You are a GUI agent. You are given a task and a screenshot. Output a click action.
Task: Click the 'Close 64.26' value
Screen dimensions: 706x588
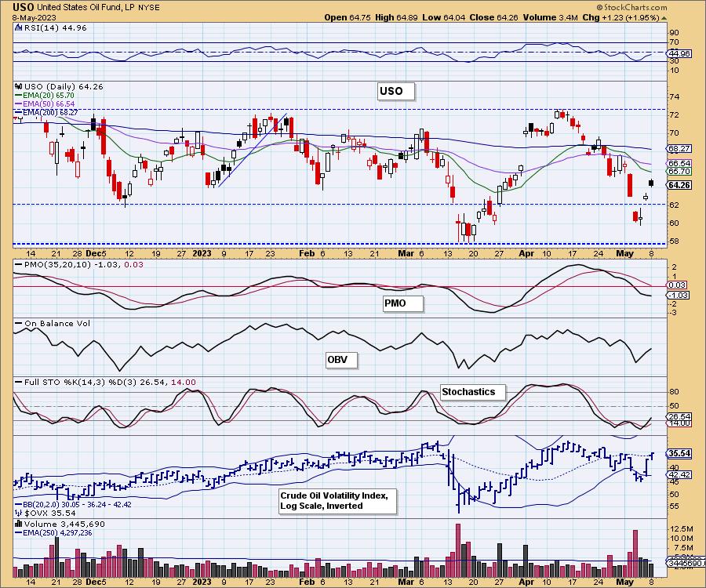point(494,17)
